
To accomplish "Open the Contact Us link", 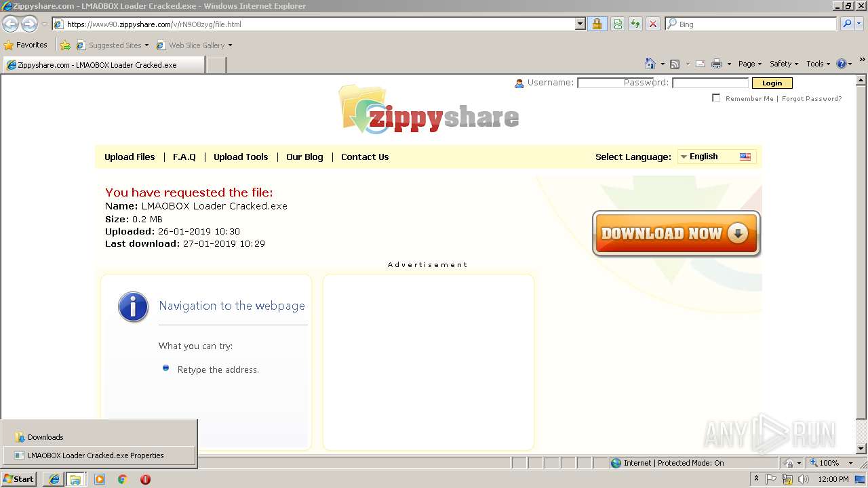I will 365,157.
